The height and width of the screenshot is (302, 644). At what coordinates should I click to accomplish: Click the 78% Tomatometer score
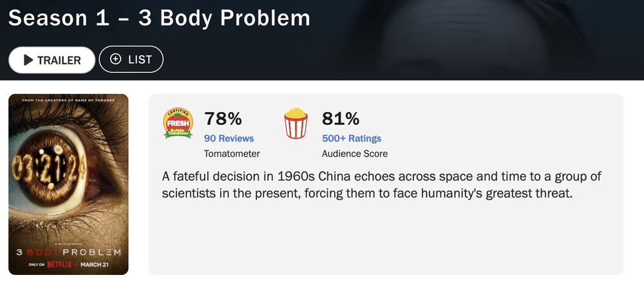tap(223, 118)
